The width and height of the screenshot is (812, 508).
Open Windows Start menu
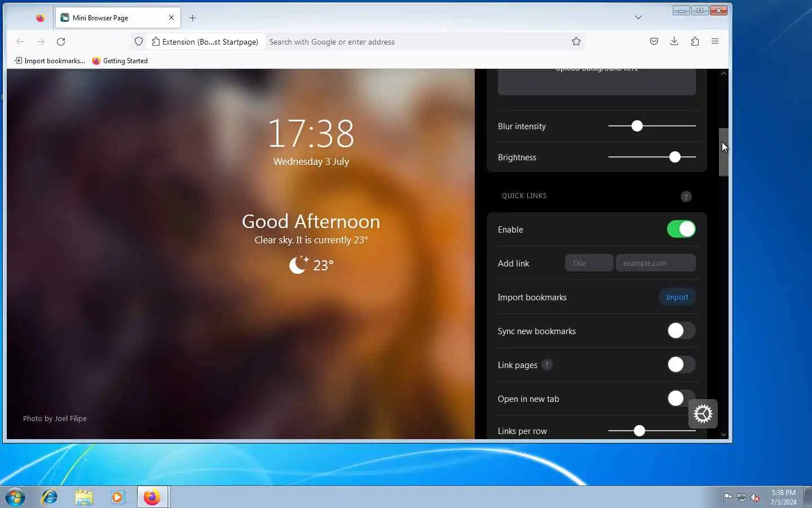[15, 497]
